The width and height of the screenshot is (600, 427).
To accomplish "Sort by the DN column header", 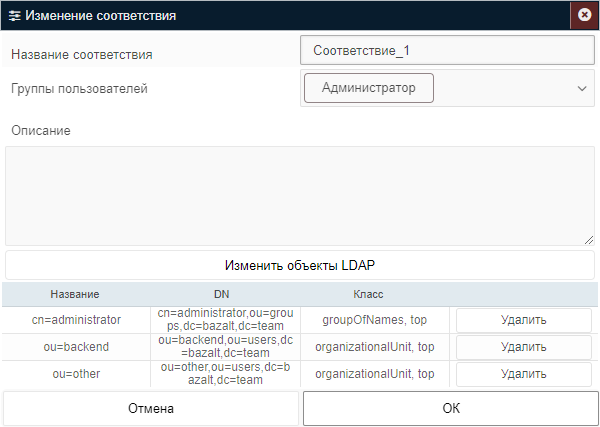I will (x=222, y=294).
